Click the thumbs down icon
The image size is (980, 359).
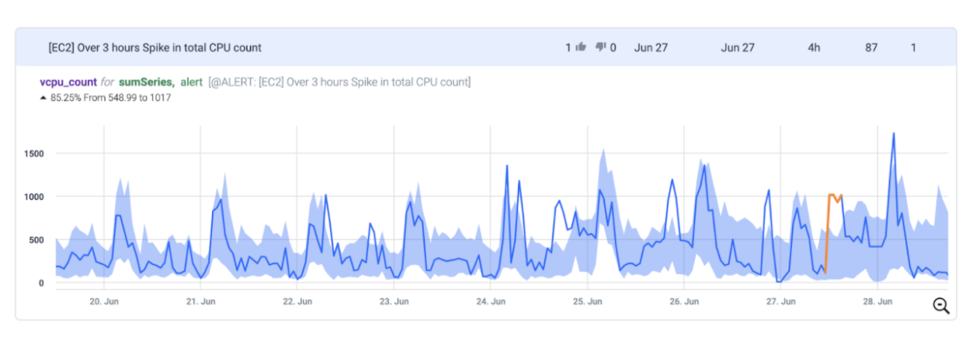600,47
